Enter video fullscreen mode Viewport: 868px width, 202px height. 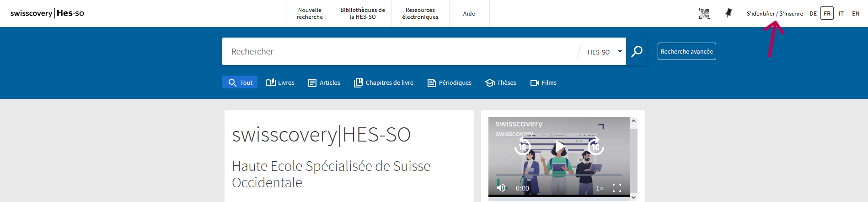tap(617, 188)
